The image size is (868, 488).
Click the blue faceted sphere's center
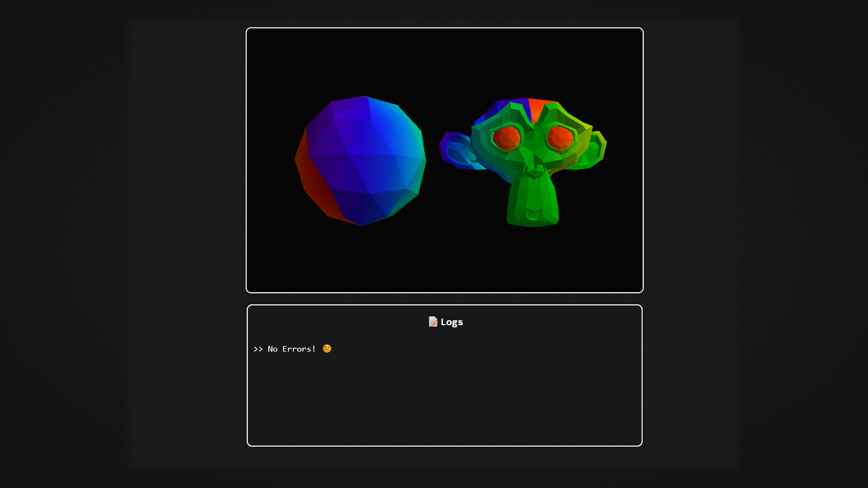click(x=361, y=160)
